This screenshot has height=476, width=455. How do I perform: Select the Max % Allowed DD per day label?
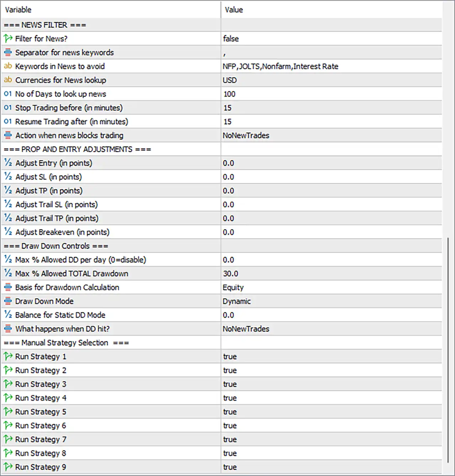click(x=80, y=260)
